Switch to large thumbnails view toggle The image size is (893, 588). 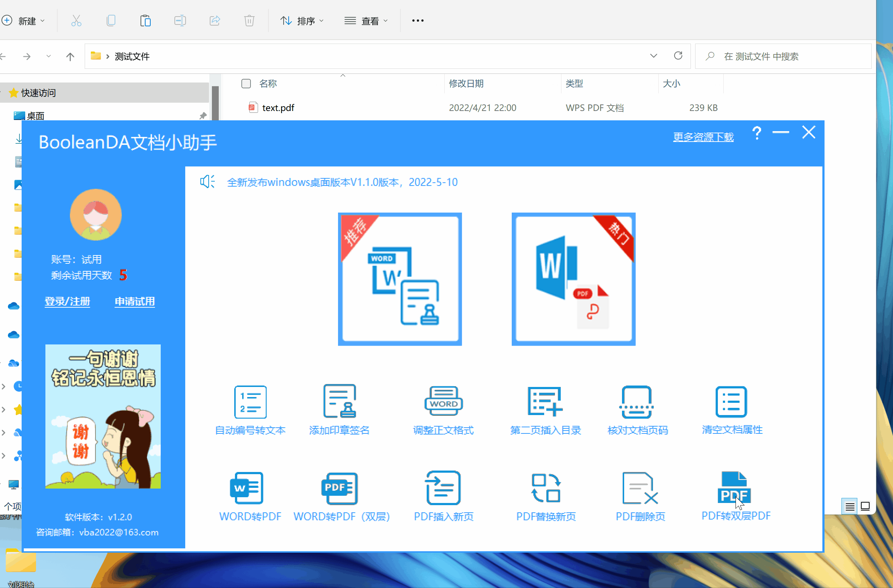coord(865,507)
